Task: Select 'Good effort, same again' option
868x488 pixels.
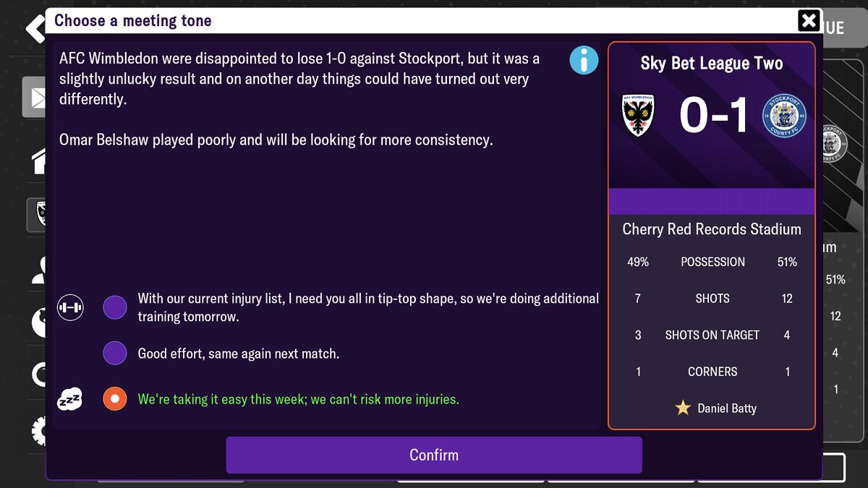Action: [115, 354]
